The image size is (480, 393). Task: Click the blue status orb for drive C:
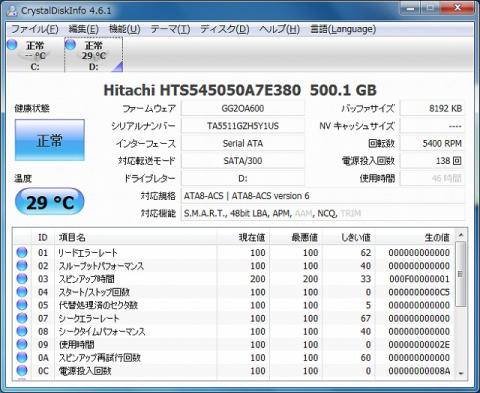pyautogui.click(x=12, y=44)
